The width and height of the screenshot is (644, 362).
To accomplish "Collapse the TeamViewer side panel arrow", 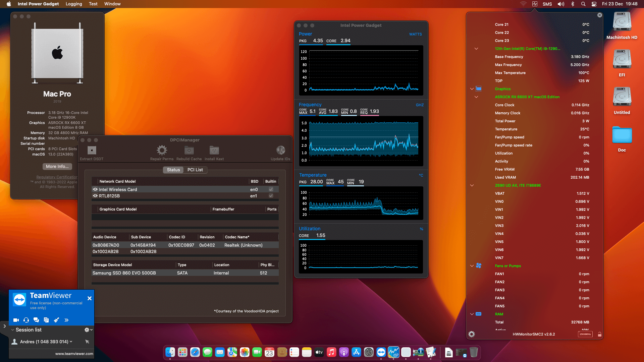I will coord(4,326).
